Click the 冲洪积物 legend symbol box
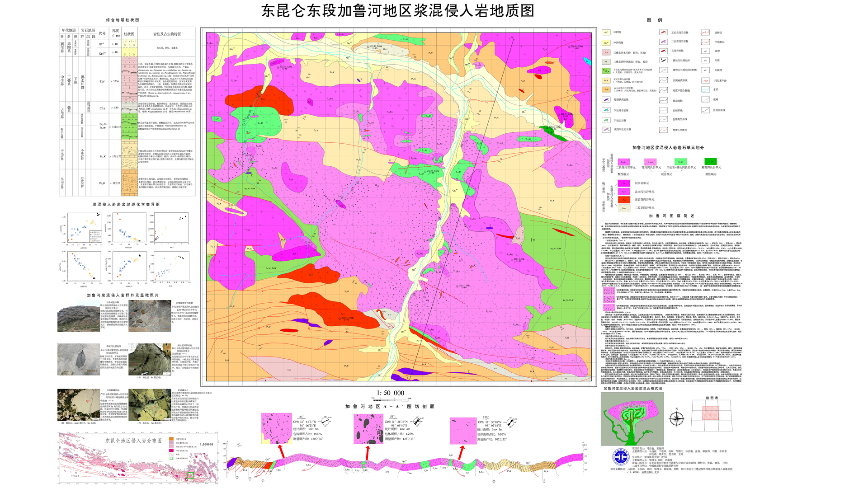 606,43
